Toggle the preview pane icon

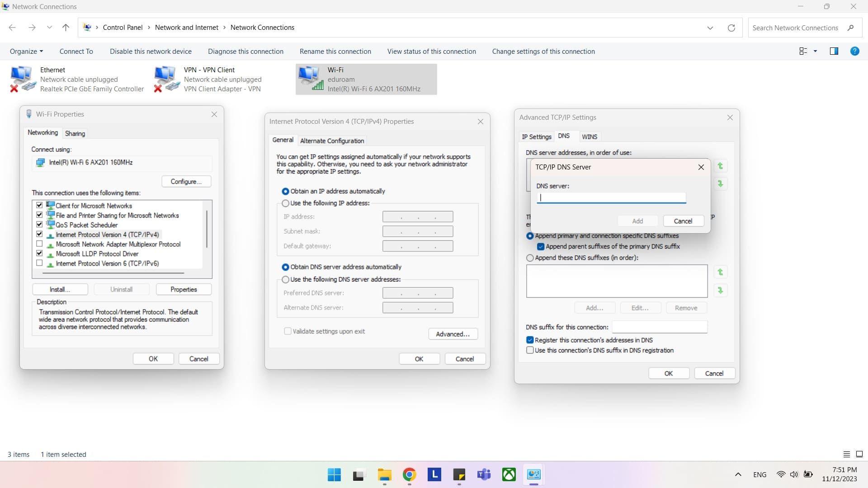pyautogui.click(x=834, y=51)
